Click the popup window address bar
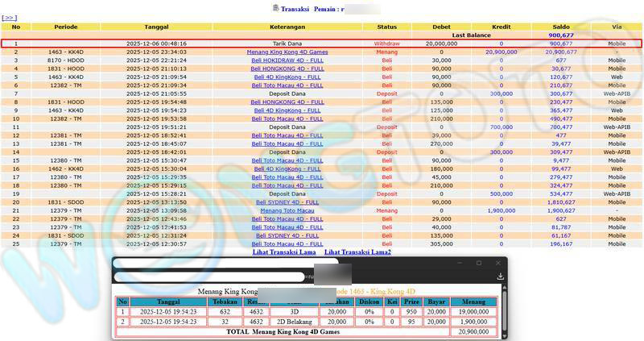Image resolution: width=644 pixels, height=341 pixels. [209, 277]
